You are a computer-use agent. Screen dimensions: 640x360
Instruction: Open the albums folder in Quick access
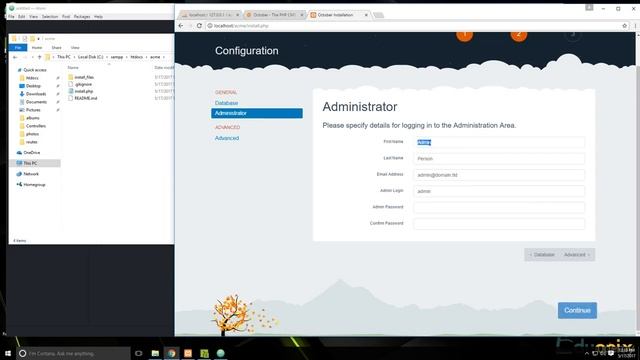[33, 118]
